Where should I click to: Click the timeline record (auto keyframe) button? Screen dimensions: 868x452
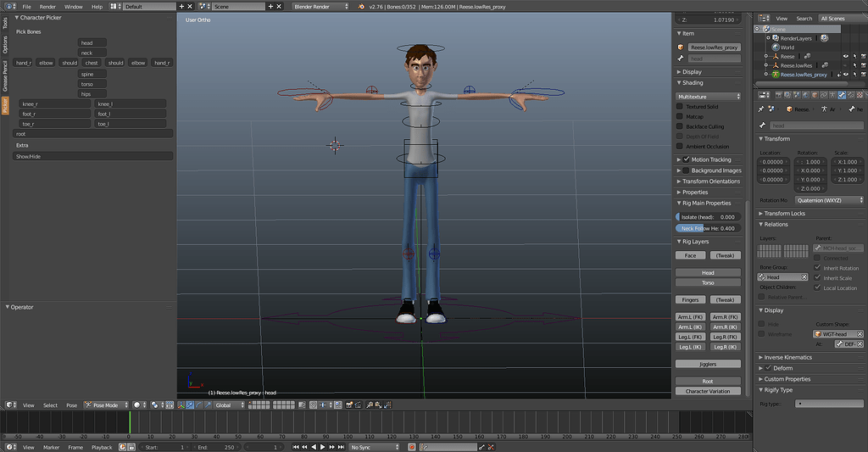point(412,447)
